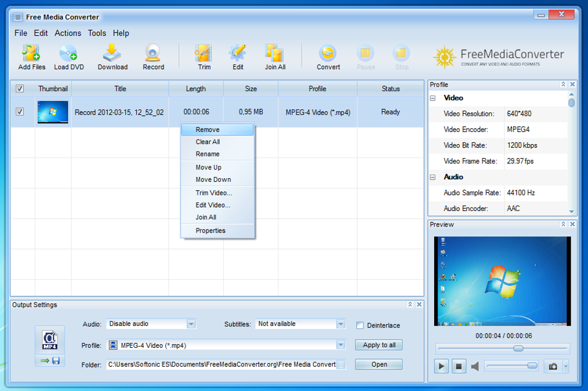Click the Profile panel scroll down arrow
588x391 pixels.
pos(571,212)
